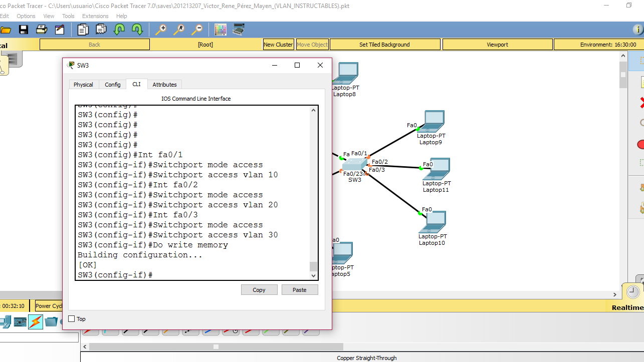Open the Help menu
The width and height of the screenshot is (644, 362).
[x=122, y=16]
